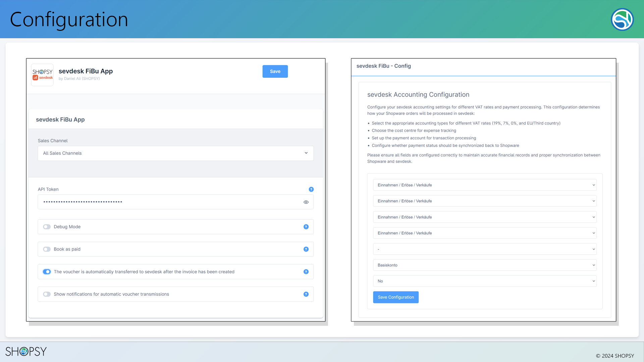Open the second Einnahmen / Erlöse / Verkäufe dropdown
Image resolution: width=644 pixels, height=362 pixels.
coord(485,201)
